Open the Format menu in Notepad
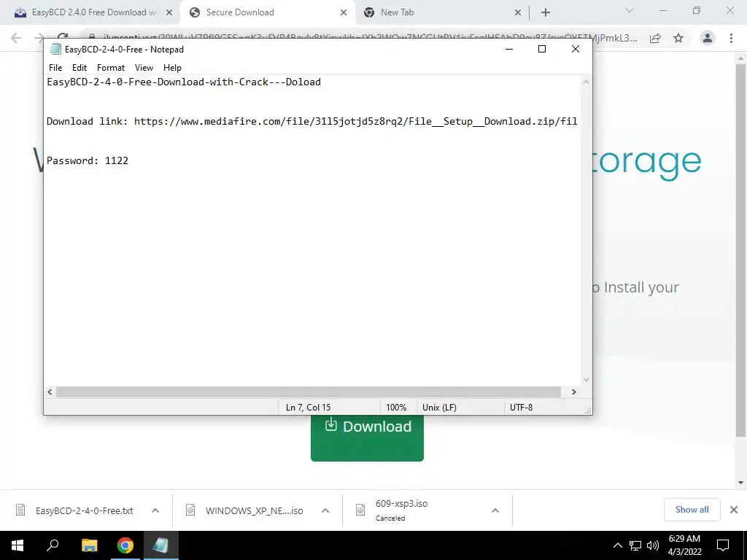Viewport: 747px width, 560px height. 111,68
